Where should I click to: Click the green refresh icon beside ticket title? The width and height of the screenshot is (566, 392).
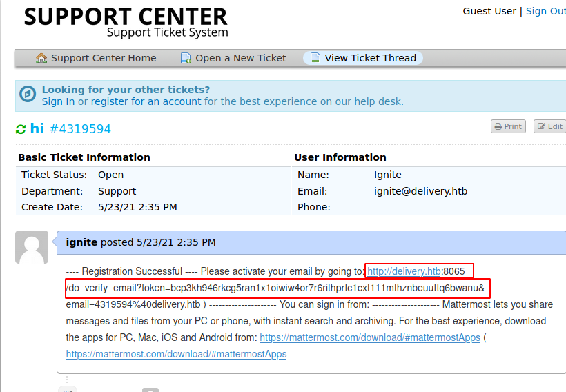tap(21, 129)
